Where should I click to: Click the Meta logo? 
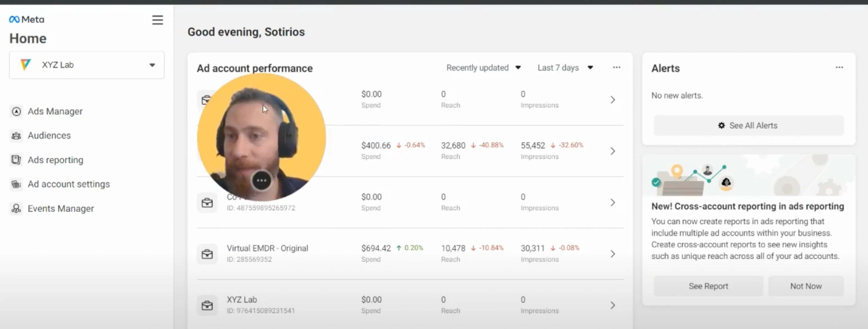click(27, 19)
